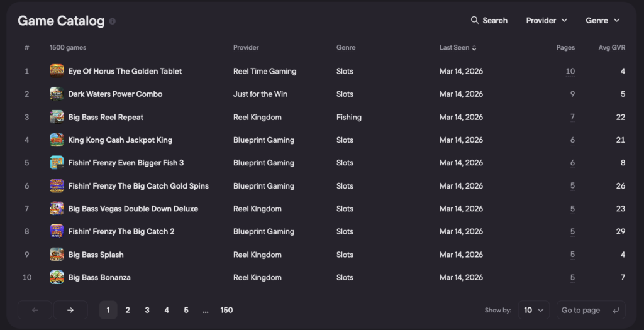
Task: Click the previous page arrow button
Action: click(35, 310)
